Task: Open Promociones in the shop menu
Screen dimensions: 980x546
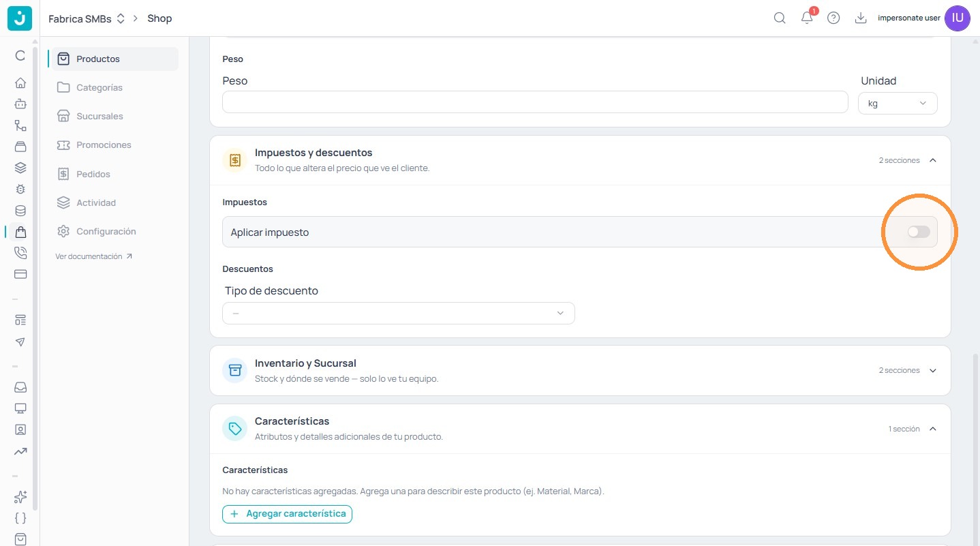Action: (x=114, y=145)
